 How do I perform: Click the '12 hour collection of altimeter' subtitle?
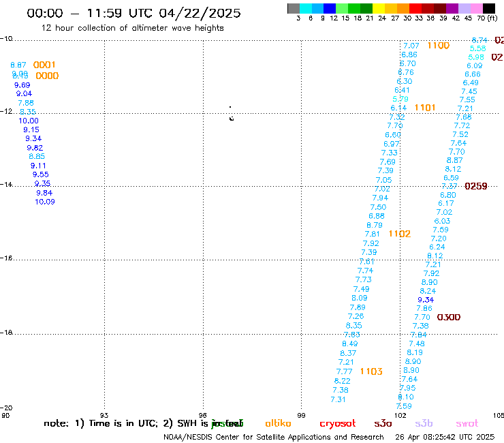pyautogui.click(x=132, y=28)
